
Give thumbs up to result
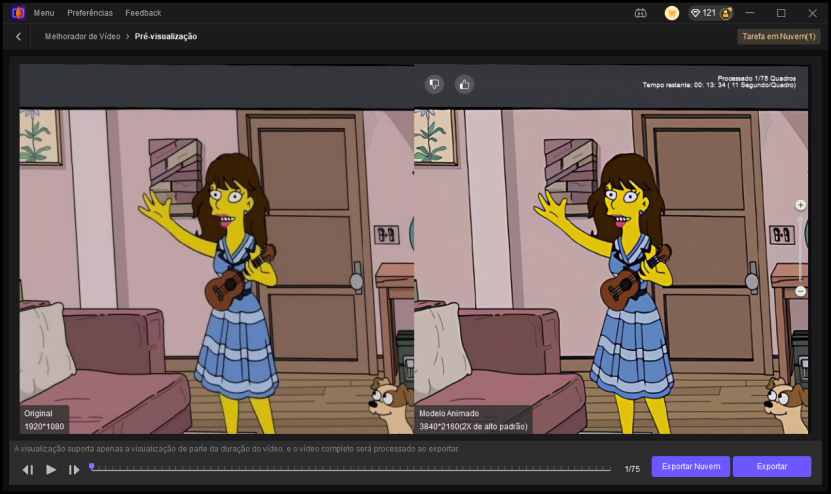coord(464,84)
